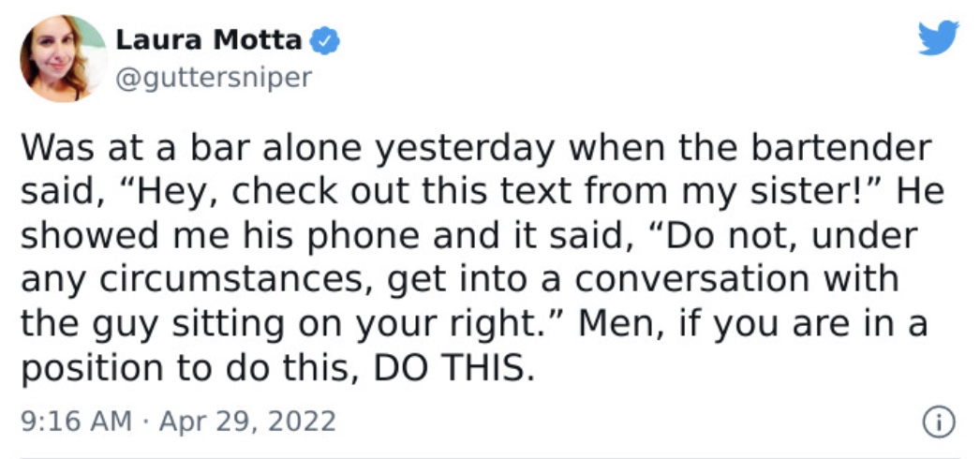Open the tweet info circle icon
This screenshot has width=980, height=459.
[939, 421]
